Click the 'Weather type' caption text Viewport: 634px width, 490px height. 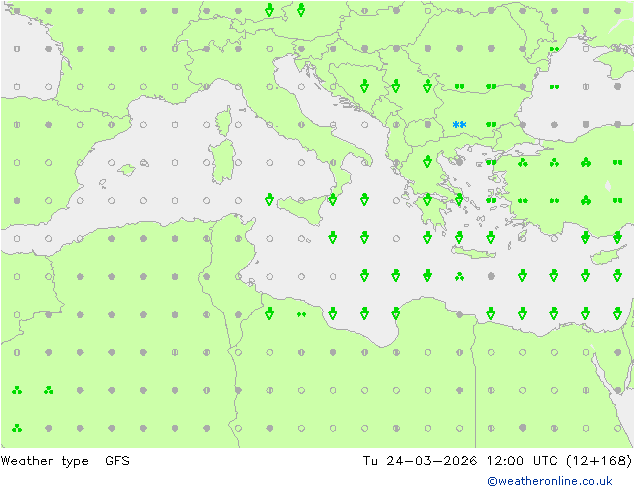tap(44, 461)
